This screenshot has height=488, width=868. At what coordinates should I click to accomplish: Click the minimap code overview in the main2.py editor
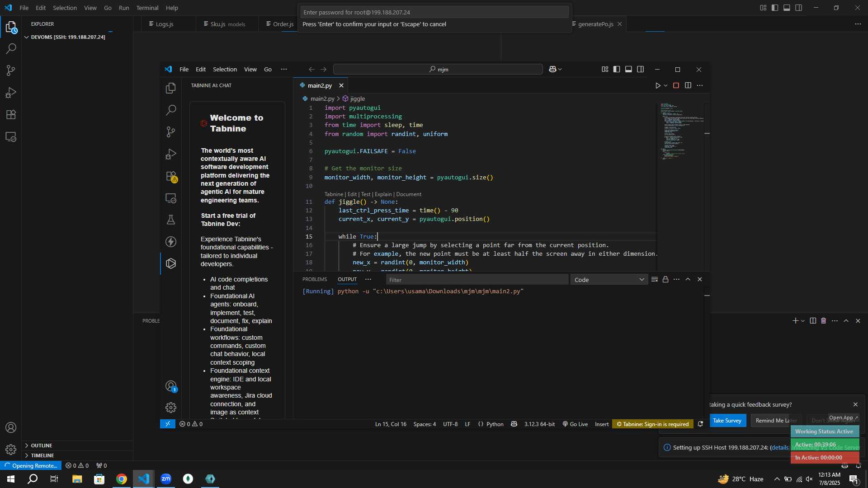coord(680,131)
